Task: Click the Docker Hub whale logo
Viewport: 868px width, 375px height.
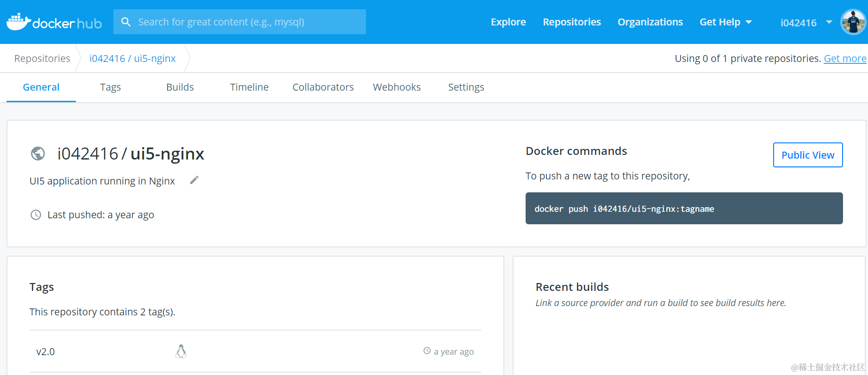Action: coord(54,22)
